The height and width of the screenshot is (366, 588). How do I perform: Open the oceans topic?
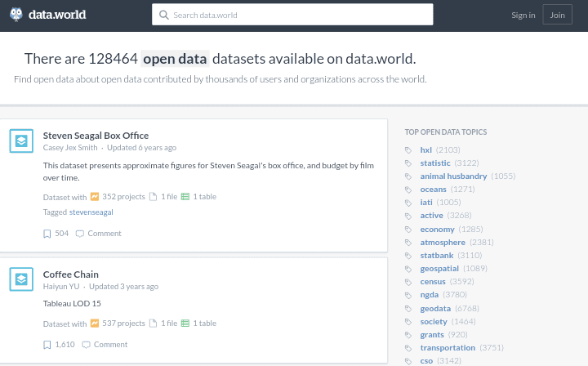click(433, 190)
